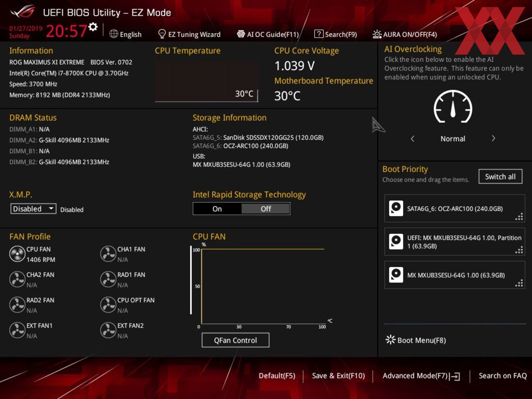Click CPU FAN fan icon
Image resolution: width=532 pixels, height=399 pixels.
pos(17,254)
